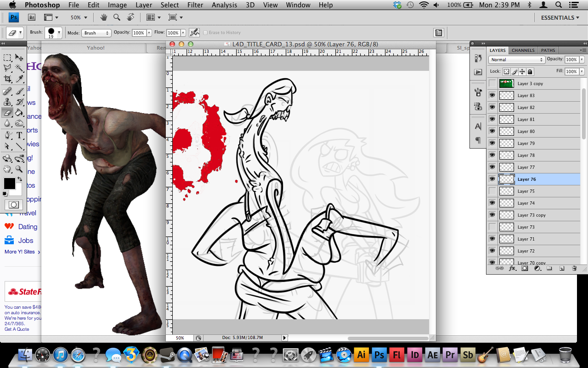
Task: Select the Polygonal Lasso tool
Action: [x=7, y=68]
